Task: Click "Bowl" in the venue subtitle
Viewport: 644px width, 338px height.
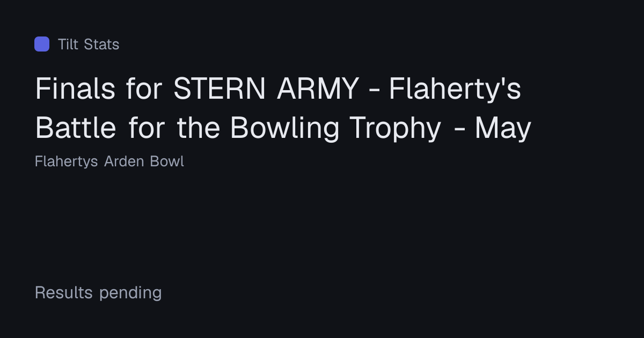Action: tap(167, 161)
